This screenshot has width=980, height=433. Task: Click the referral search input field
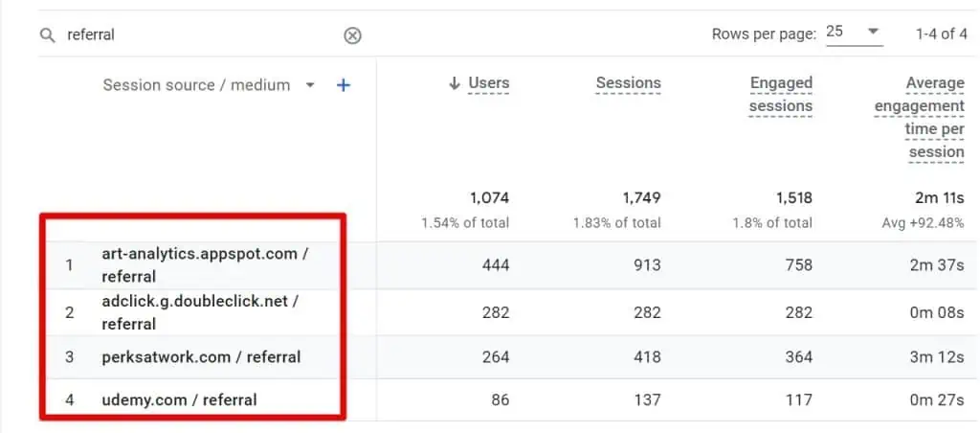pos(200,35)
